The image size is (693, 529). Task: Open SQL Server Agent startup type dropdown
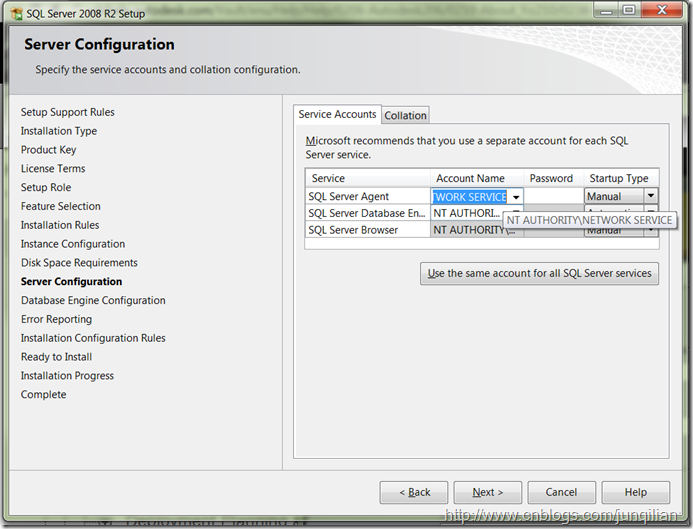click(x=651, y=195)
